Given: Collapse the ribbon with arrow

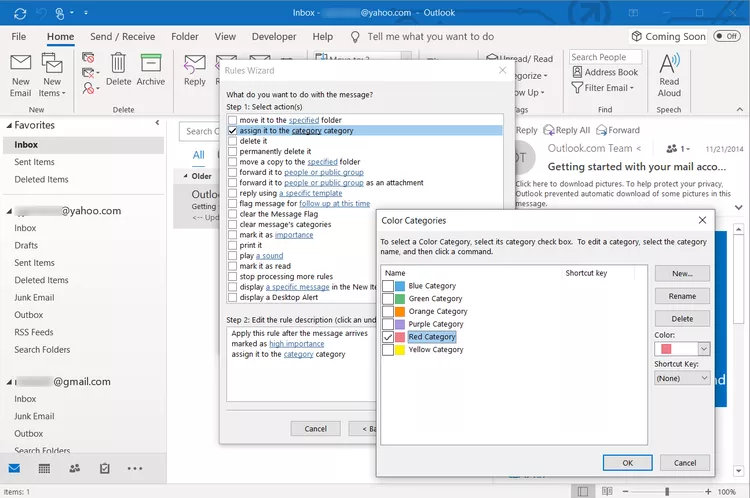Looking at the screenshot, I should 739,110.
